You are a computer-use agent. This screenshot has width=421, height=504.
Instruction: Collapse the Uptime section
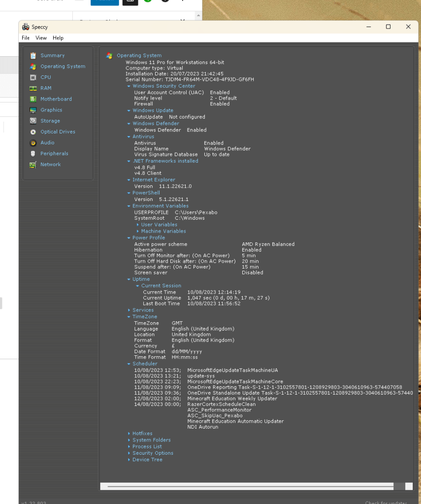pyautogui.click(x=129, y=279)
